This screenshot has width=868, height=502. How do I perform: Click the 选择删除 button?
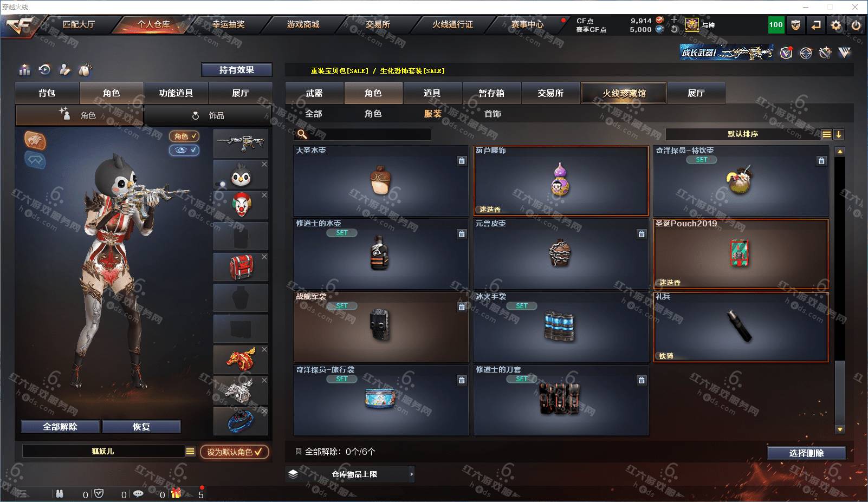[806, 453]
